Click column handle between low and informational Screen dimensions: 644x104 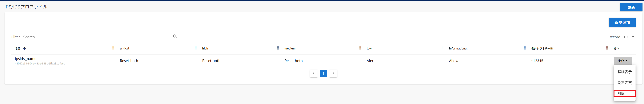pyautogui.click(x=442, y=48)
